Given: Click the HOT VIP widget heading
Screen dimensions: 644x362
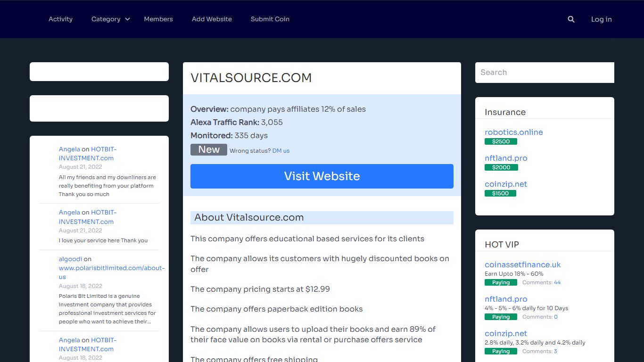Looking at the screenshot, I should pos(502,245).
